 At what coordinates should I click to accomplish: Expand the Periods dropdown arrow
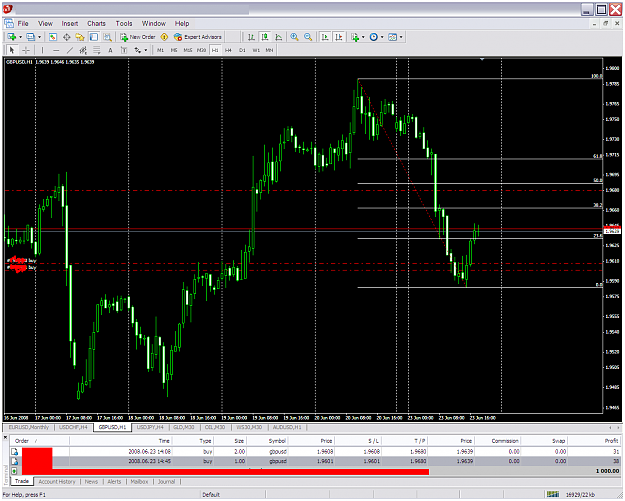[x=382, y=37]
